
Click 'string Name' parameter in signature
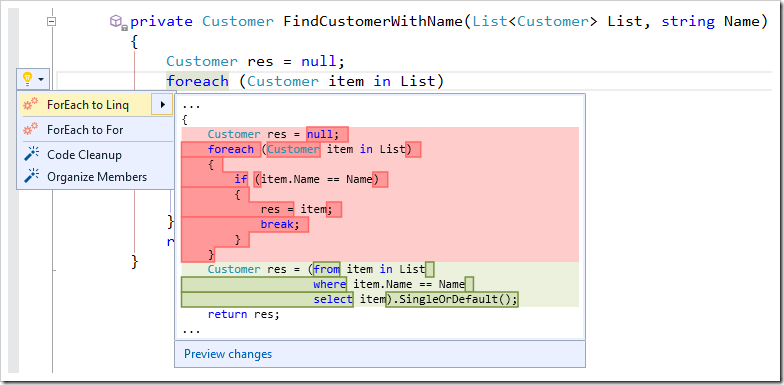[x=710, y=21]
